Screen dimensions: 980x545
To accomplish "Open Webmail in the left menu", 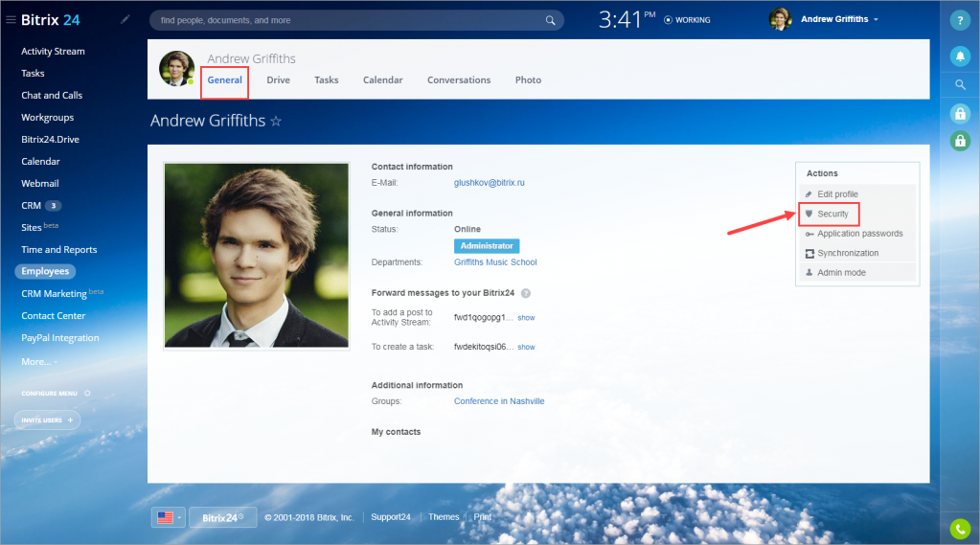I will pos(40,183).
